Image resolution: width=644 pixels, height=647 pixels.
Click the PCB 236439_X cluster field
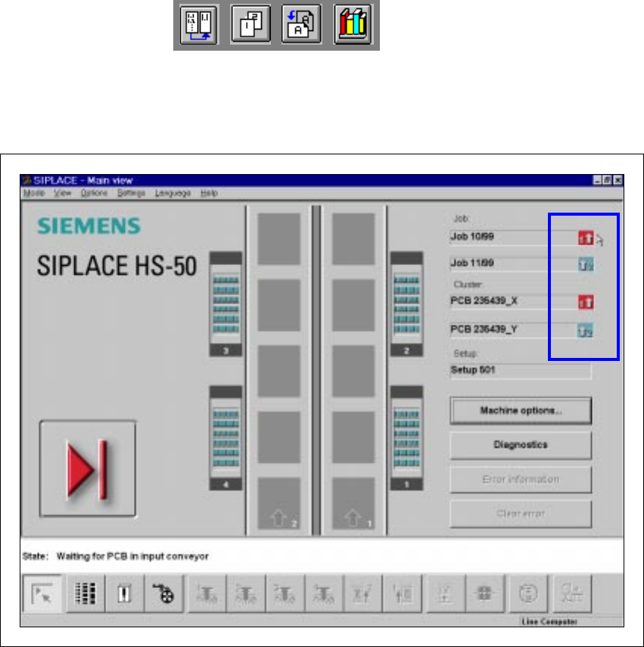coord(514,301)
